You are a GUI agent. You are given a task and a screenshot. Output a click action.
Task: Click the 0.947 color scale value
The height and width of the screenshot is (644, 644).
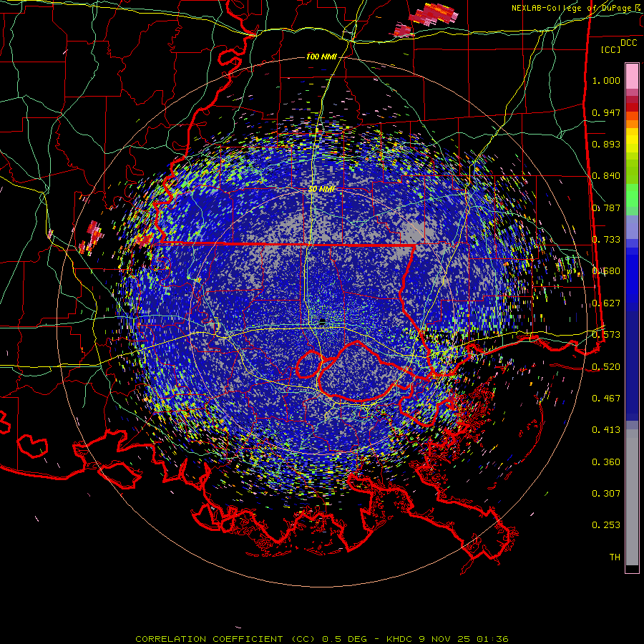click(x=606, y=112)
